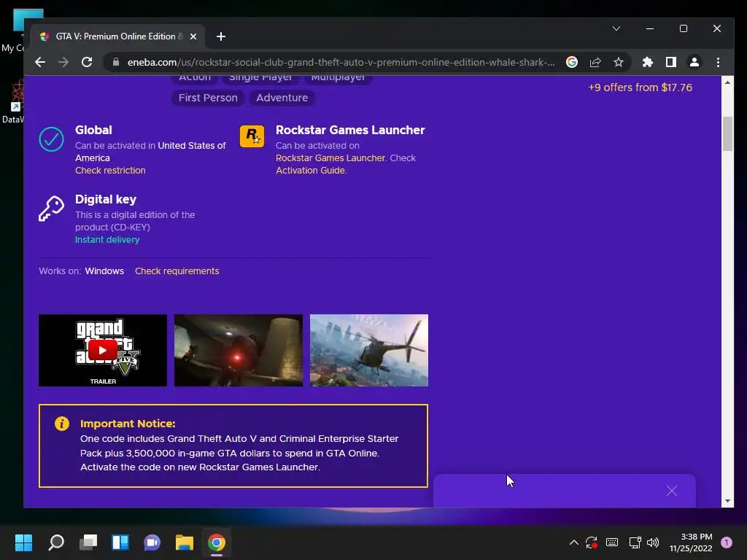Go back to the previous page
This screenshot has width=747, height=560.
click(x=40, y=63)
